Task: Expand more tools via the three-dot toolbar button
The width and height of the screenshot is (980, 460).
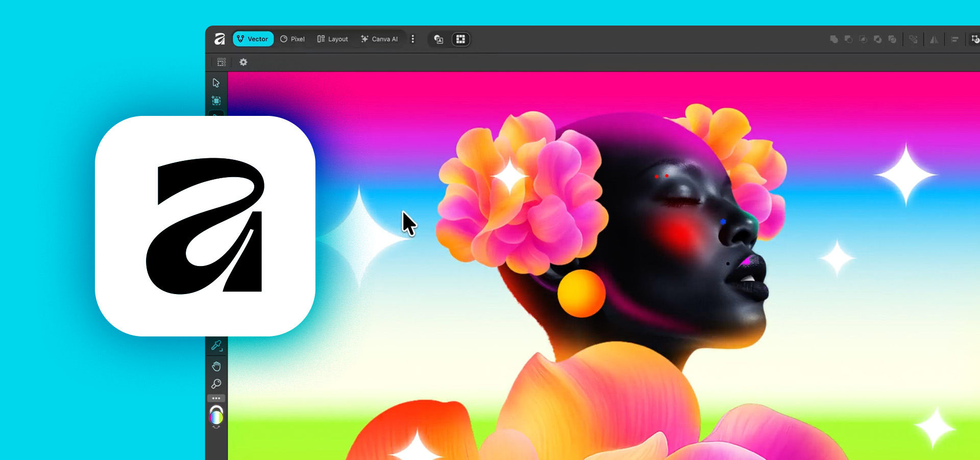Action: click(x=216, y=398)
